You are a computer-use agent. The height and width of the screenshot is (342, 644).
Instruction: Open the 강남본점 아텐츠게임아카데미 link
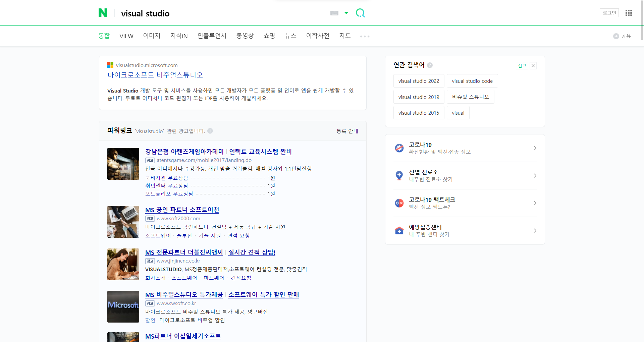click(x=184, y=152)
